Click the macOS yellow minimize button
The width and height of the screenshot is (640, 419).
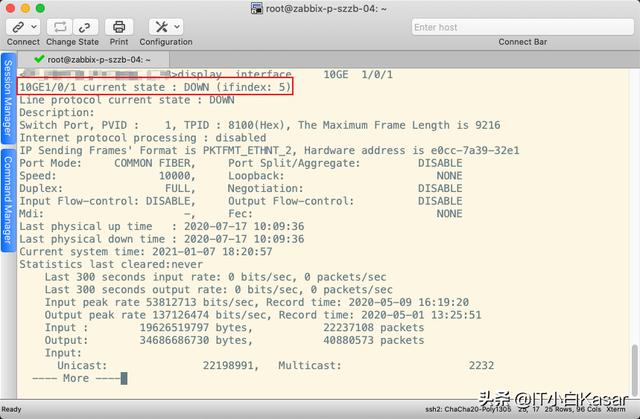(25, 8)
